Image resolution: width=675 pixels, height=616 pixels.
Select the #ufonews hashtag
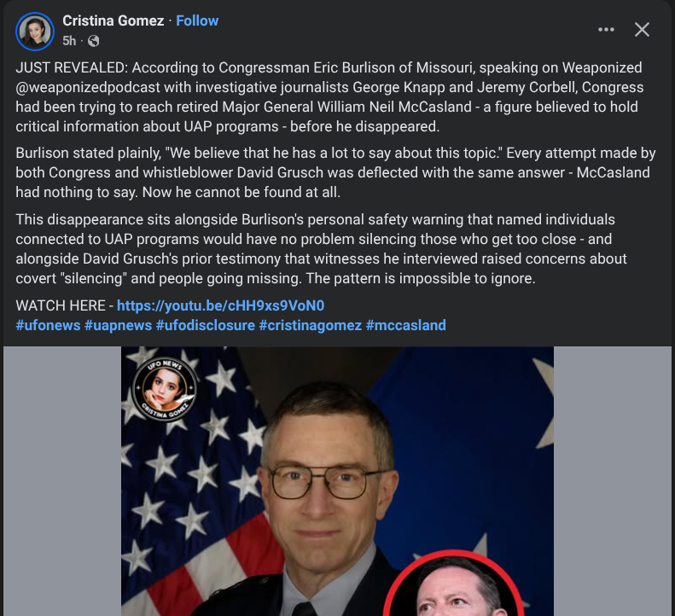click(48, 325)
